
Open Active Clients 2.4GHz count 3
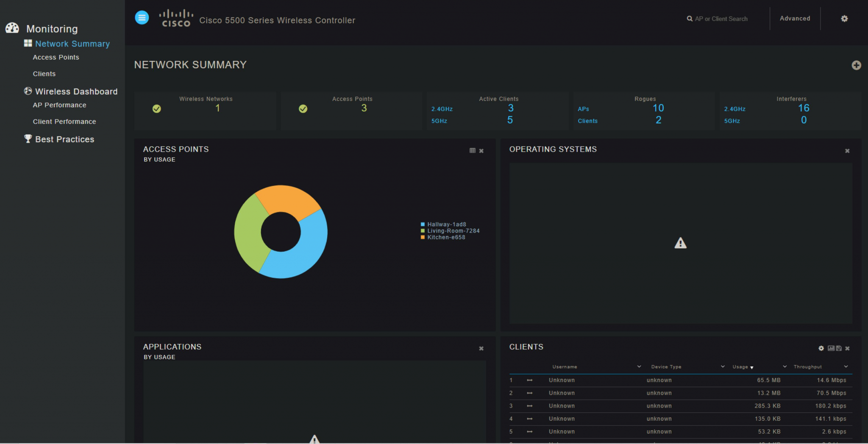point(511,108)
